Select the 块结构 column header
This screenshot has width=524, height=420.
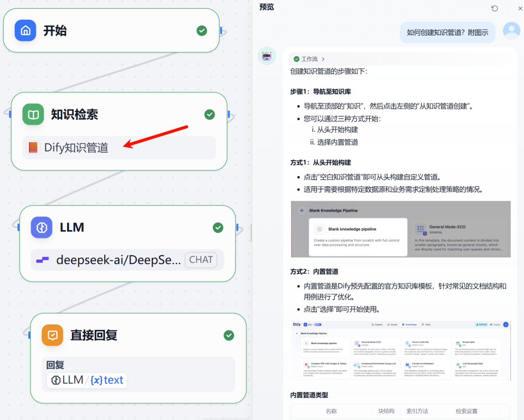tap(387, 411)
